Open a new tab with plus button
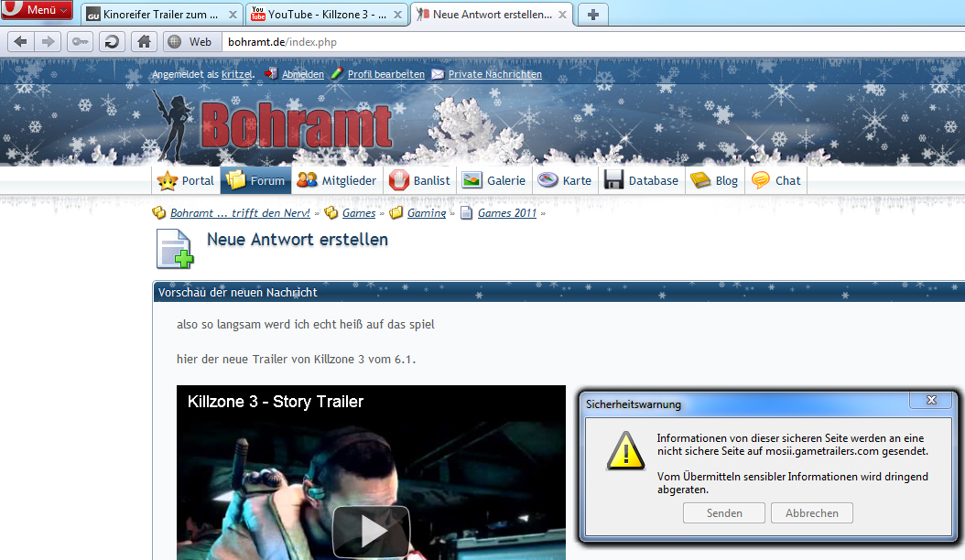The width and height of the screenshot is (965, 560). (593, 15)
